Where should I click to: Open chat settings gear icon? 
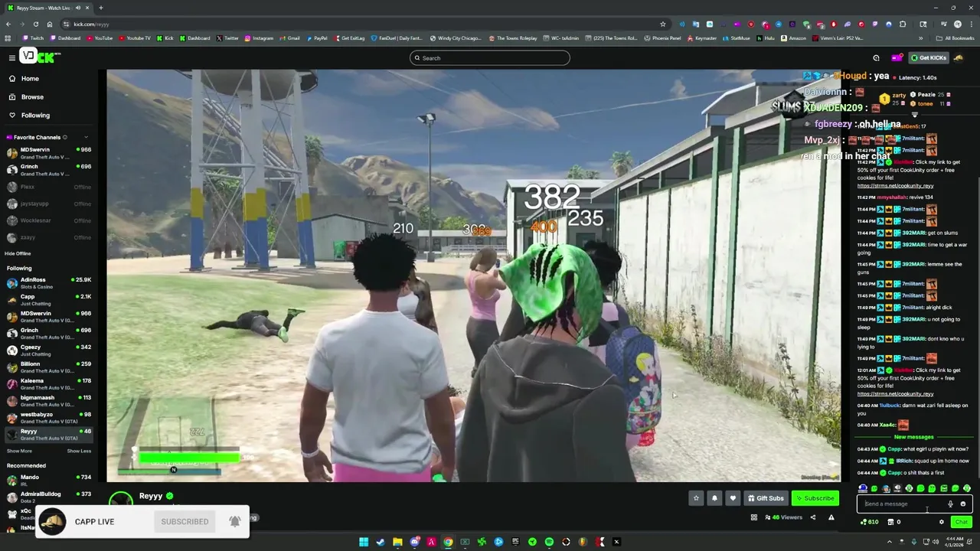[942, 522]
